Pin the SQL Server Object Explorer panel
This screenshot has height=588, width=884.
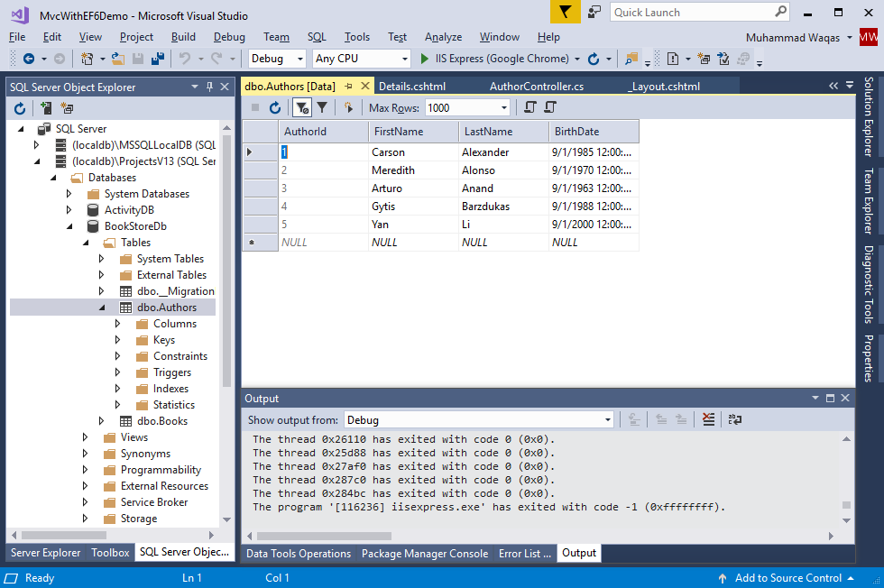[x=209, y=87]
